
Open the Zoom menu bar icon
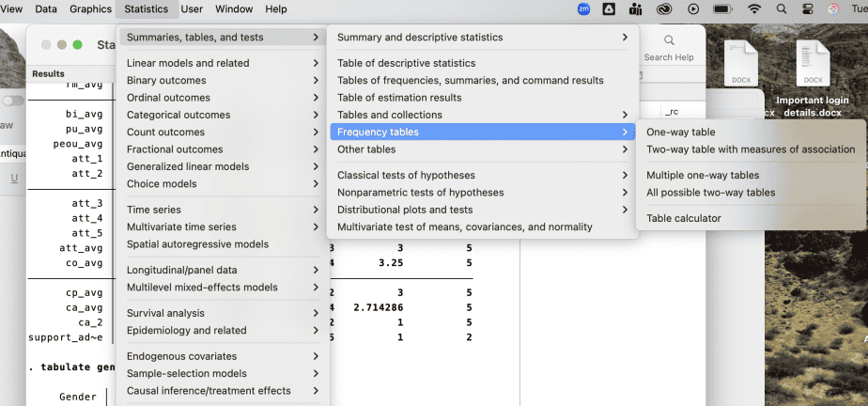coord(582,8)
